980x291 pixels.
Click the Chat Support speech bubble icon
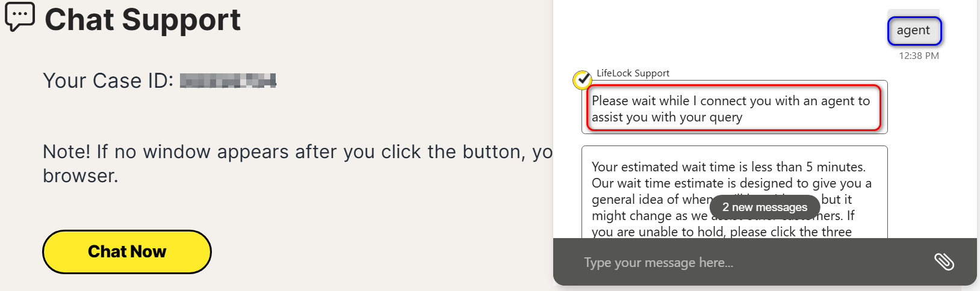(20, 17)
